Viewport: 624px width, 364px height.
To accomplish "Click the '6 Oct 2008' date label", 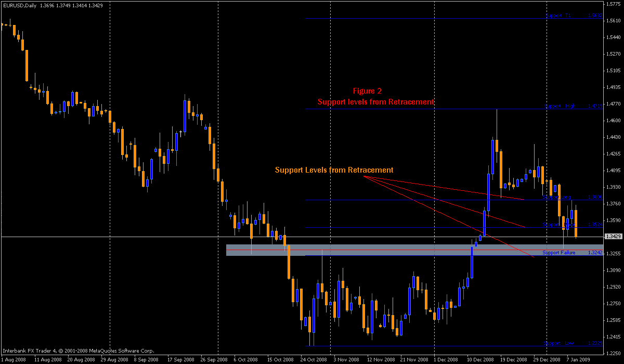I will pos(245,360).
